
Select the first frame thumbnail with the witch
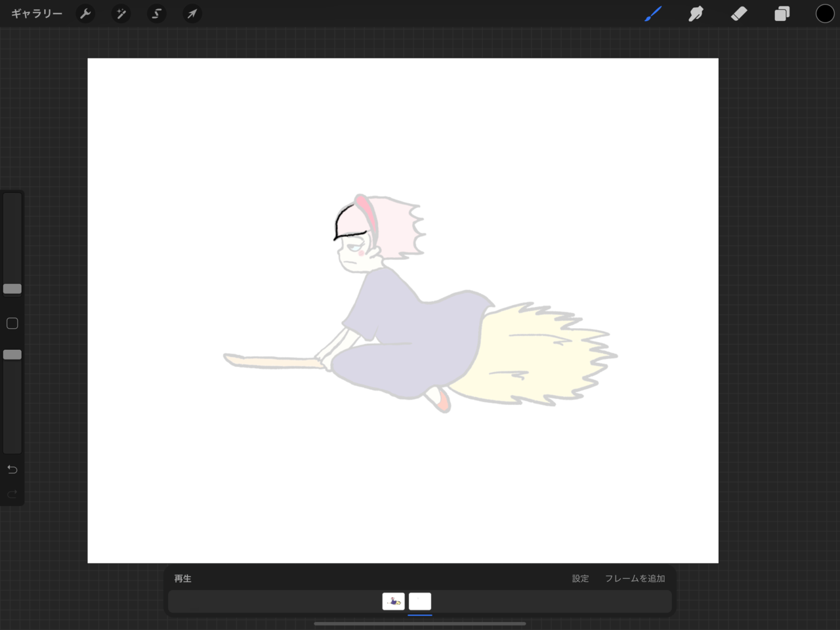pos(394,601)
